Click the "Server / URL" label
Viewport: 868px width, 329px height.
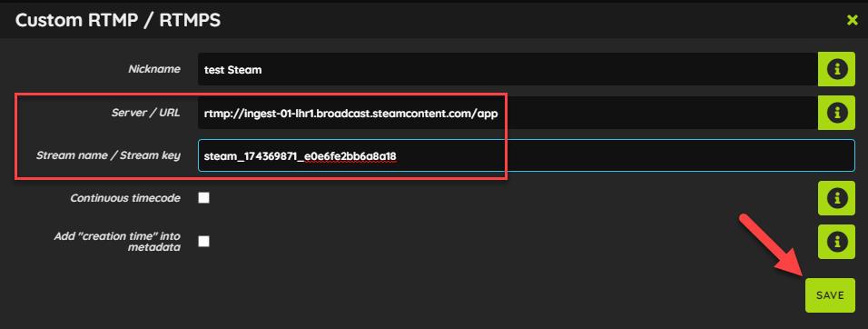pyautogui.click(x=145, y=113)
